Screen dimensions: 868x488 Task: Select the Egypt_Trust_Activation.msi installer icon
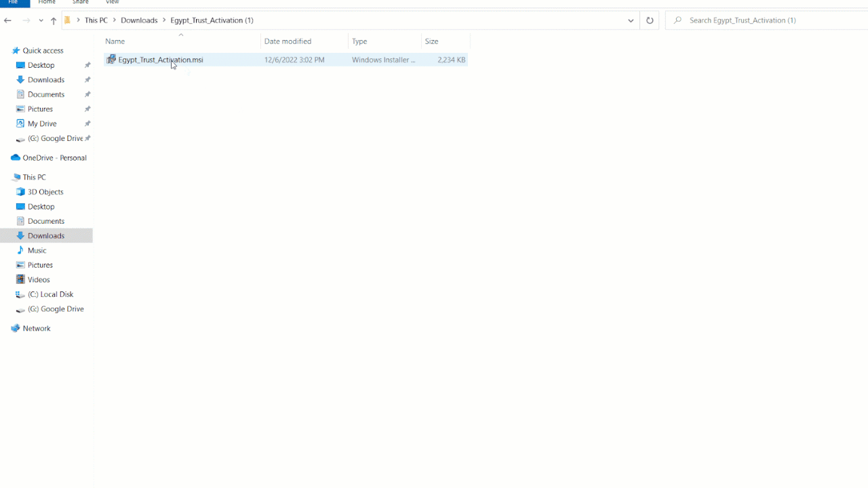tap(111, 60)
